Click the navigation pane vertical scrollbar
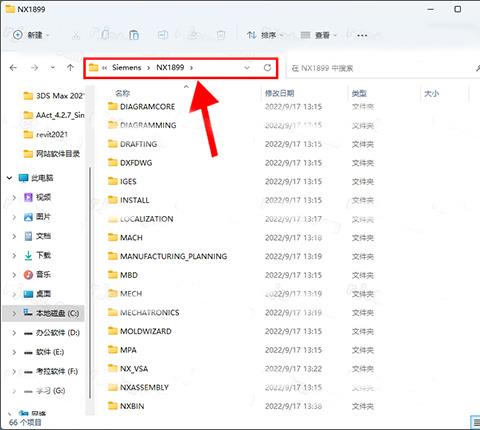Viewport: 480px width, 430px height. pyautogui.click(x=90, y=283)
